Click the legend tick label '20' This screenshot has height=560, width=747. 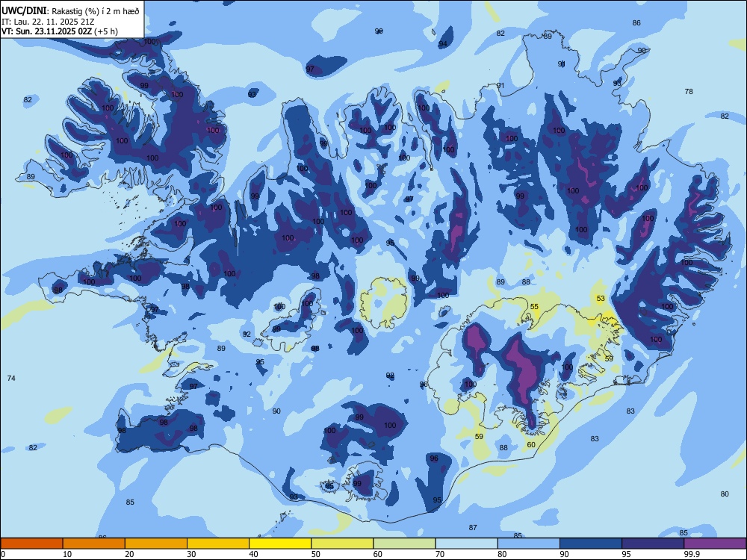pos(129,554)
